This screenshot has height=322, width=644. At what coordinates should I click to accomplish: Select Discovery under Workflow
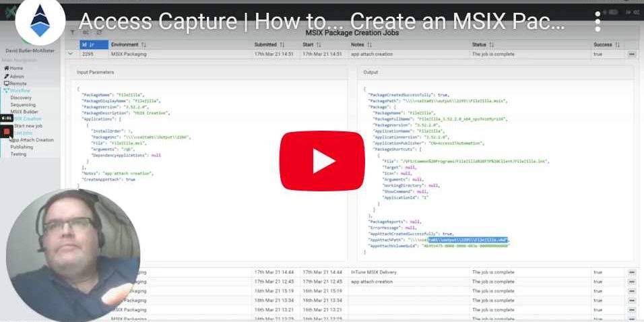click(21, 98)
